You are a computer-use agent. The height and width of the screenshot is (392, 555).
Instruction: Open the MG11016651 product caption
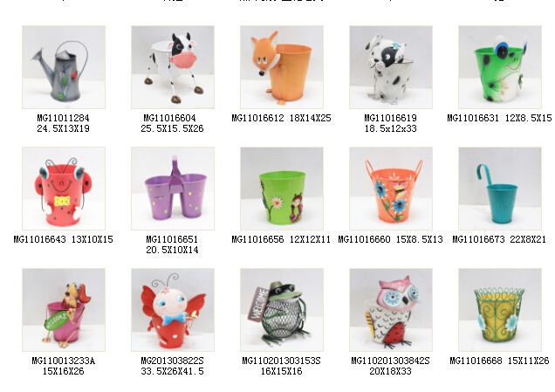click(173, 244)
